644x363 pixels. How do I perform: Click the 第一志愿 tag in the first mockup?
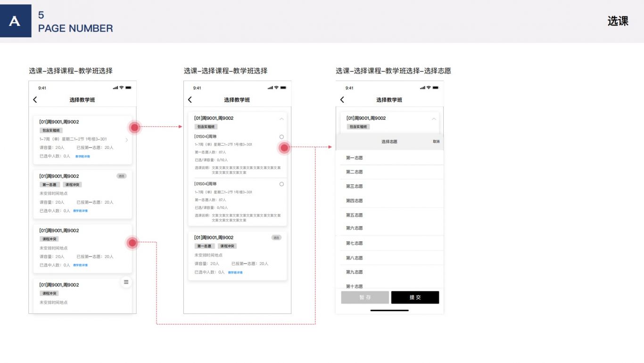click(50, 185)
